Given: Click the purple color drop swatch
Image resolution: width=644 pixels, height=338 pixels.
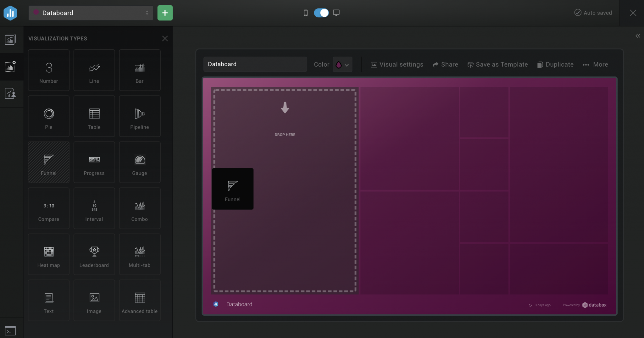Looking at the screenshot, I should (x=339, y=64).
